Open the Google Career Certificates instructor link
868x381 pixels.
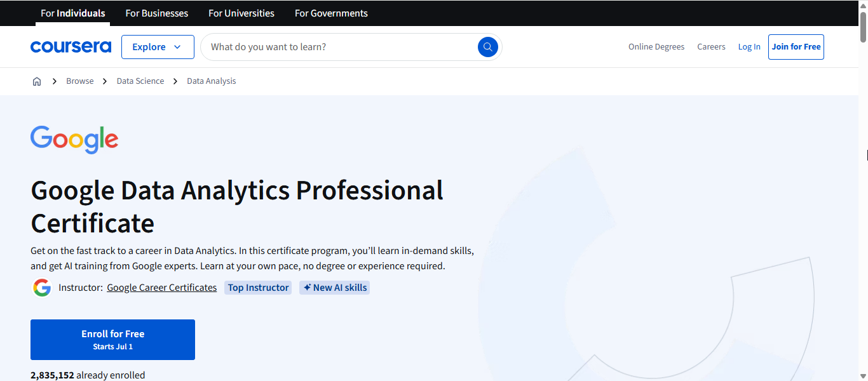point(162,288)
